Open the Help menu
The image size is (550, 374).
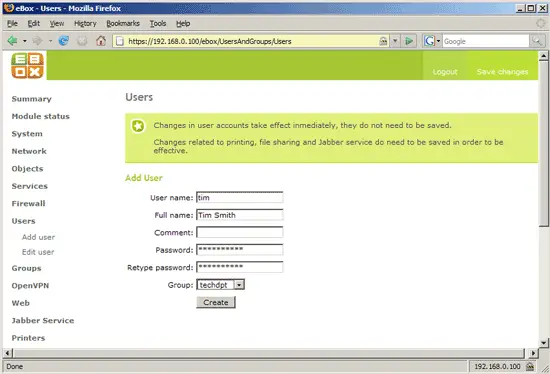(183, 23)
